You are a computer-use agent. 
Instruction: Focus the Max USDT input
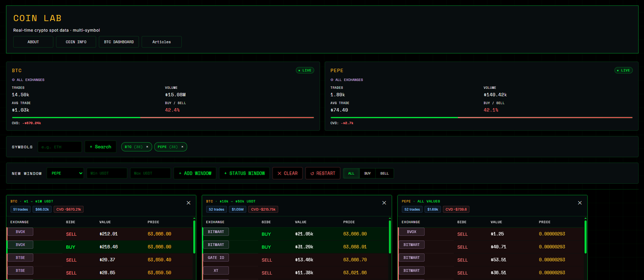click(x=150, y=173)
